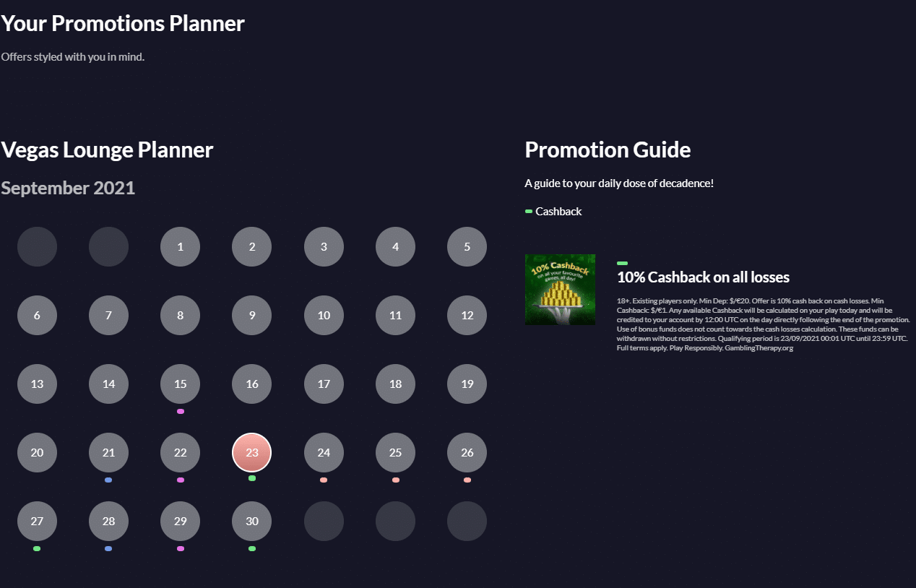The image size is (916, 588).
Task: Pick day 25 on the planner
Action: point(395,453)
